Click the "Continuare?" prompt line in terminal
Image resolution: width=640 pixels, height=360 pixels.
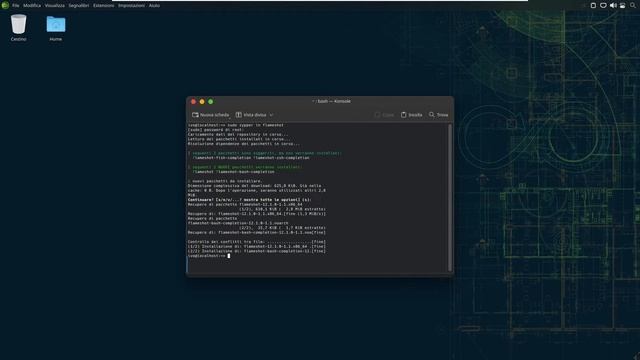point(249,200)
